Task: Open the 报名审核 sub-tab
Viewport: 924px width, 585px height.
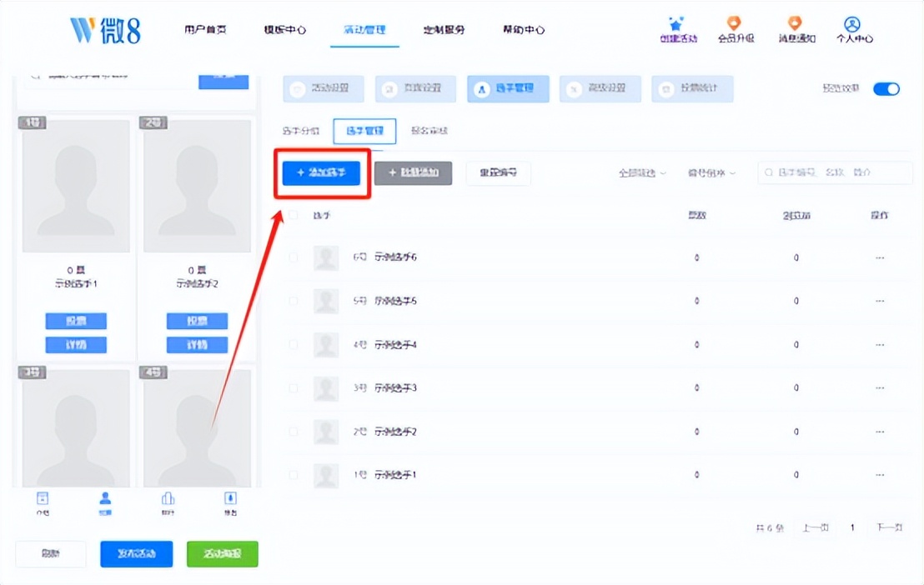Action: click(x=429, y=131)
